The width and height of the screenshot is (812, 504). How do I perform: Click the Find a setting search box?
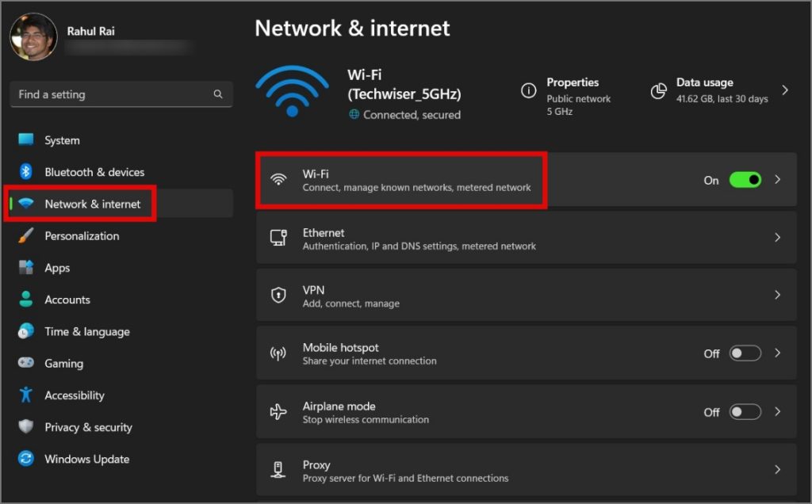[111, 94]
